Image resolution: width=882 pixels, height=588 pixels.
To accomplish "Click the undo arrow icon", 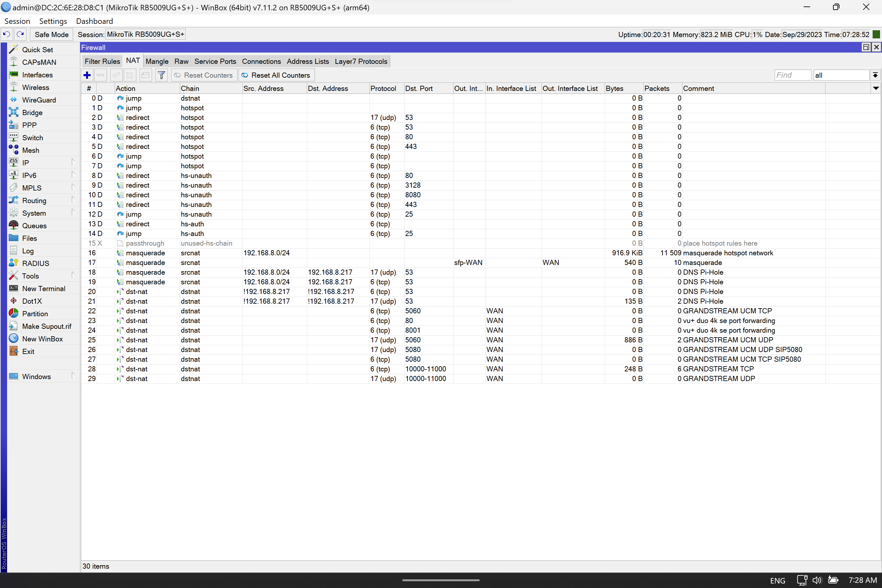I will point(6,34).
